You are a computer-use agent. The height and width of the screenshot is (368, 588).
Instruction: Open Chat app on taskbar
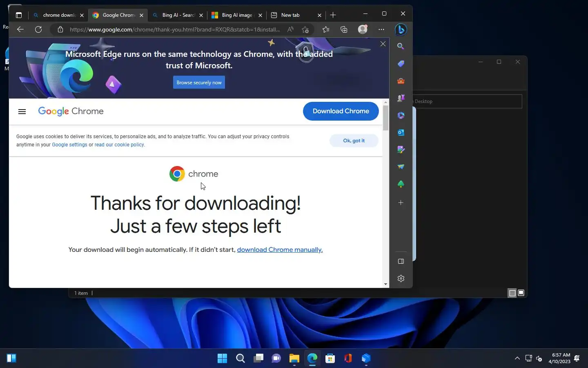pyautogui.click(x=276, y=359)
